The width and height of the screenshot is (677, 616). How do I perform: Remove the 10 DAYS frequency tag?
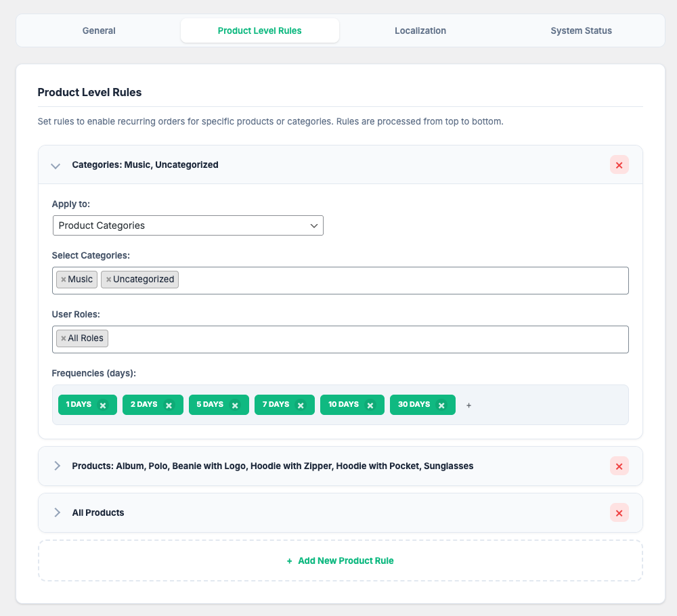370,405
